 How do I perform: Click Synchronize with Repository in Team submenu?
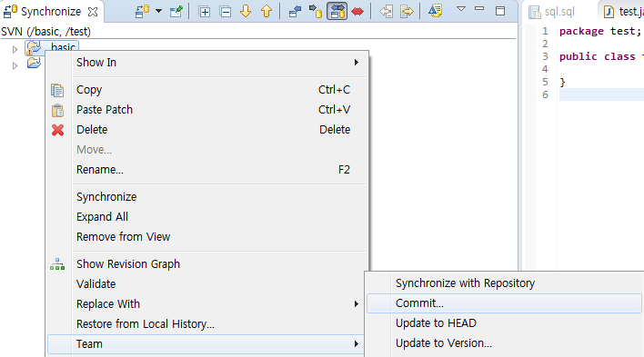tap(504, 283)
